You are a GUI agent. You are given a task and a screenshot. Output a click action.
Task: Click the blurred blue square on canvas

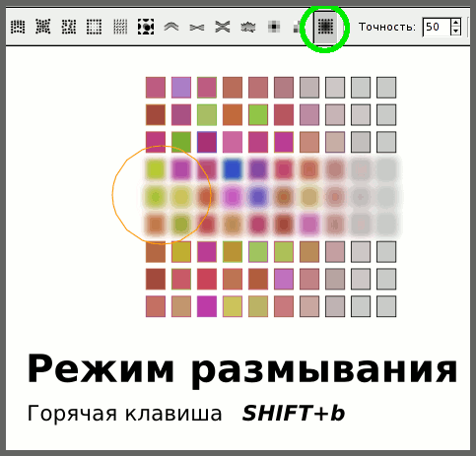(233, 169)
